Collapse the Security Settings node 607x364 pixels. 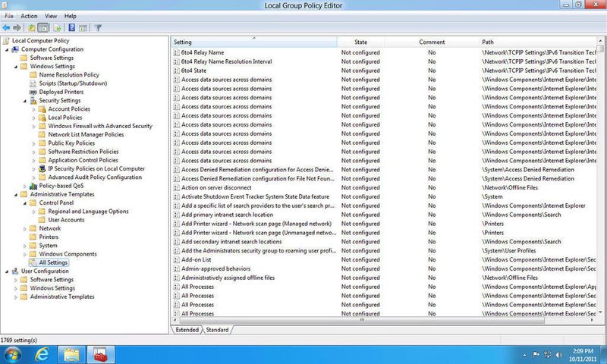pyautogui.click(x=25, y=101)
